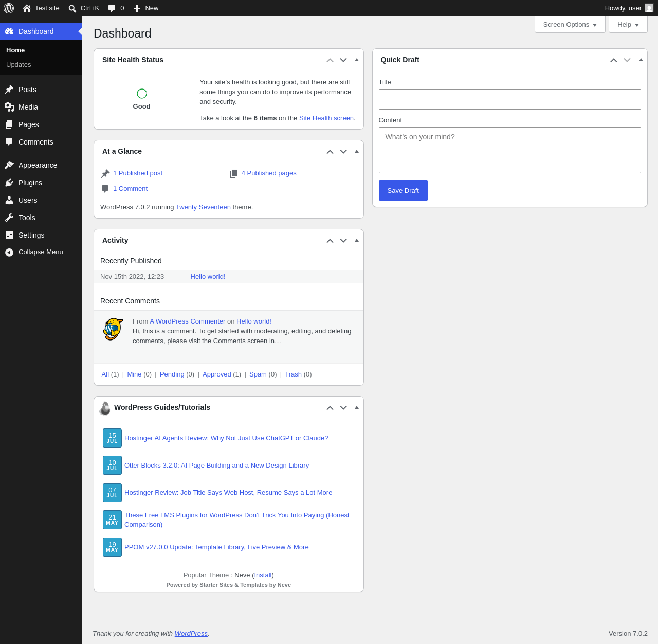
Task: Toggle Quick Draft panel collapse
Action: click(641, 60)
